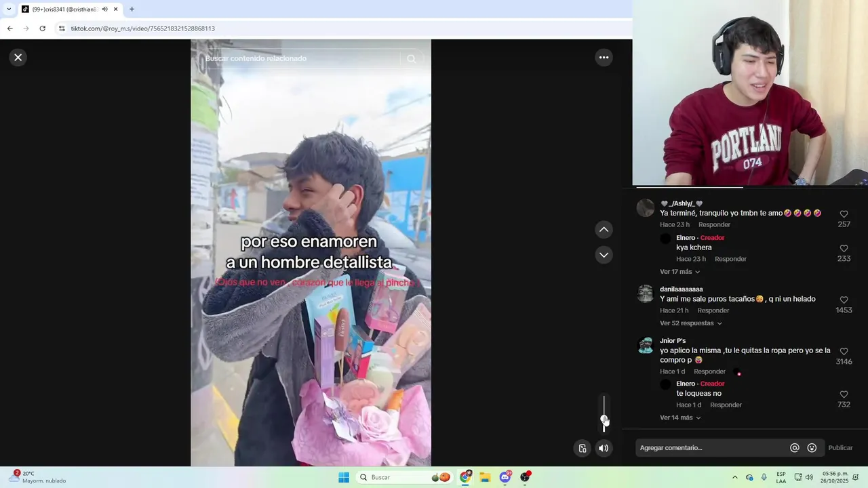Image resolution: width=868 pixels, height=488 pixels.
Task: Like Elnero's reply 'te loqueas no'
Action: (x=844, y=394)
